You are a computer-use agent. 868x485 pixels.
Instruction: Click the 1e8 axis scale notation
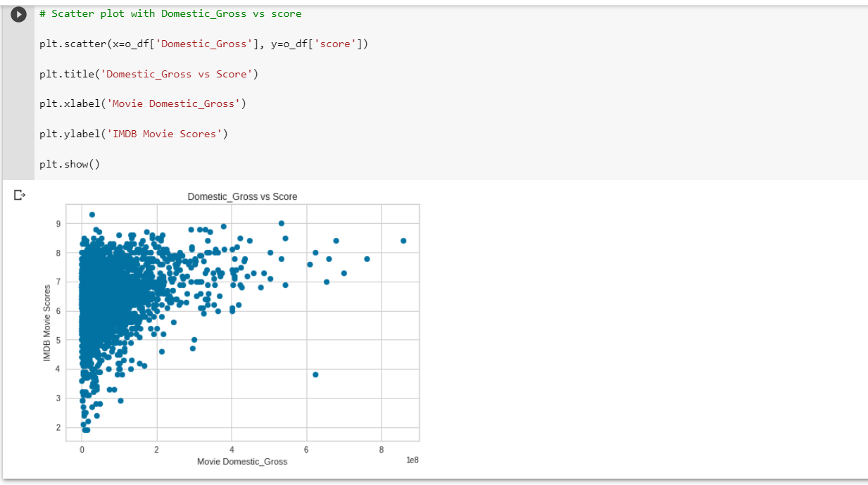pyautogui.click(x=413, y=460)
